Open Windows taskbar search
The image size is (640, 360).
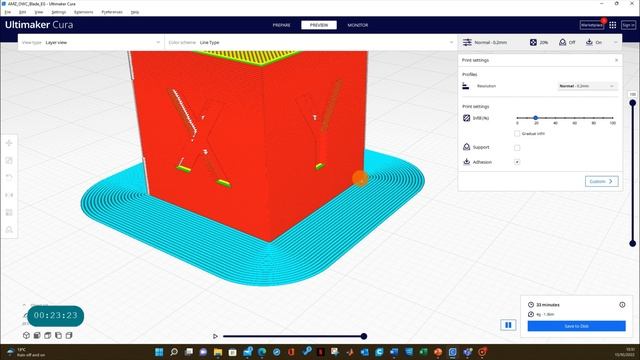tap(174, 352)
